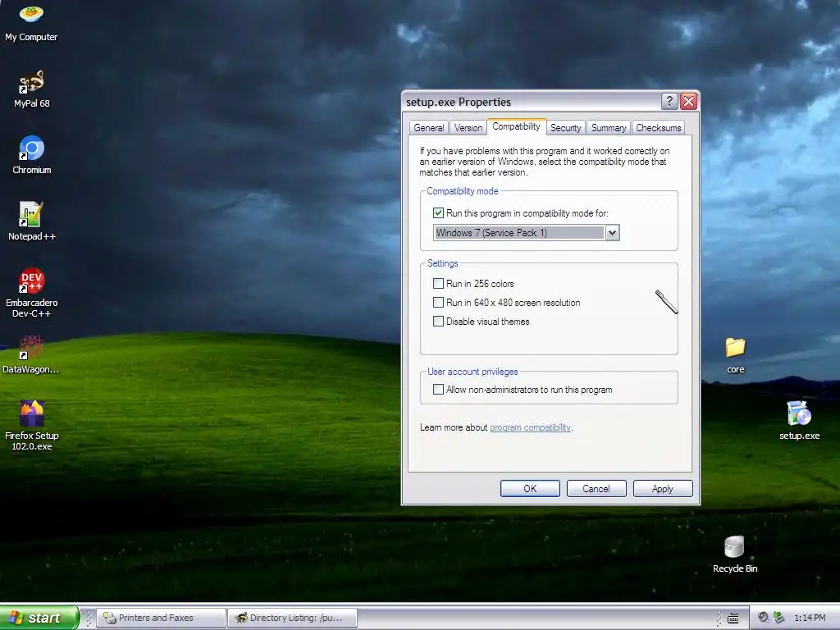Click the volume speaker tray icon
The height and width of the screenshot is (630, 840).
click(763, 618)
